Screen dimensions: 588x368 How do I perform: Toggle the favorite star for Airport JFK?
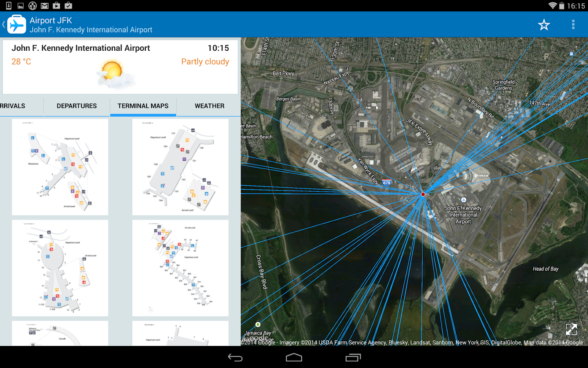click(x=544, y=25)
